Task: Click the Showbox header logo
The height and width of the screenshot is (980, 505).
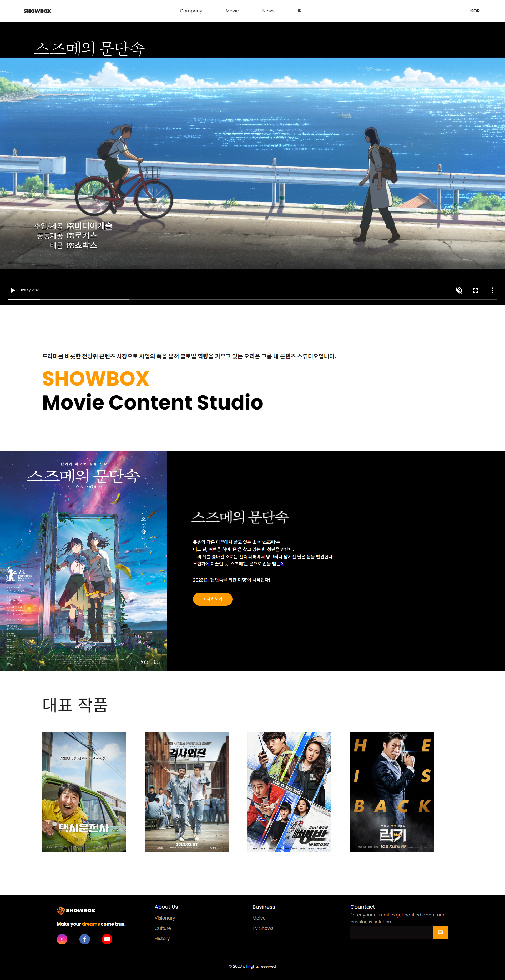Action: 37,11
